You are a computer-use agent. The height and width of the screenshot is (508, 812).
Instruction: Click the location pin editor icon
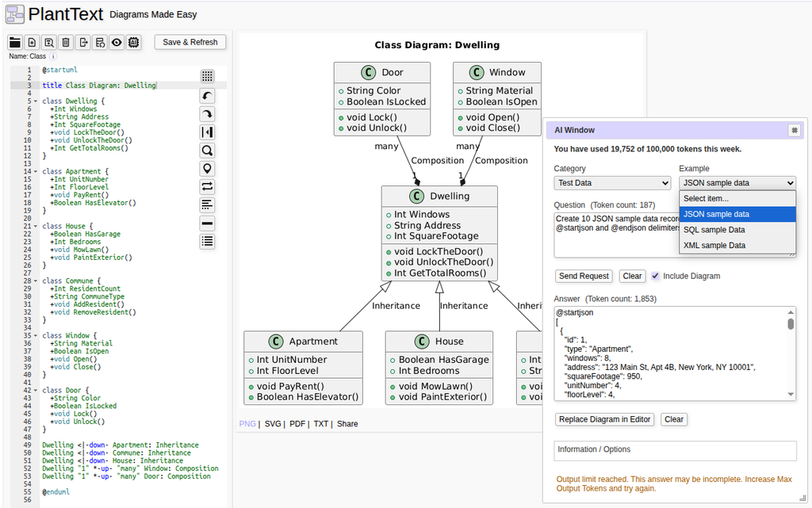click(207, 169)
